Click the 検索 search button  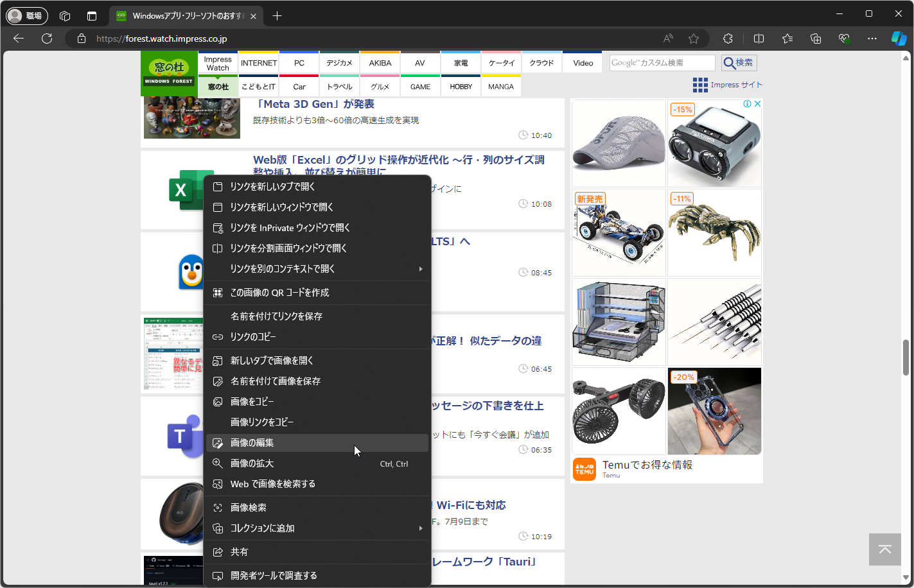[737, 62]
